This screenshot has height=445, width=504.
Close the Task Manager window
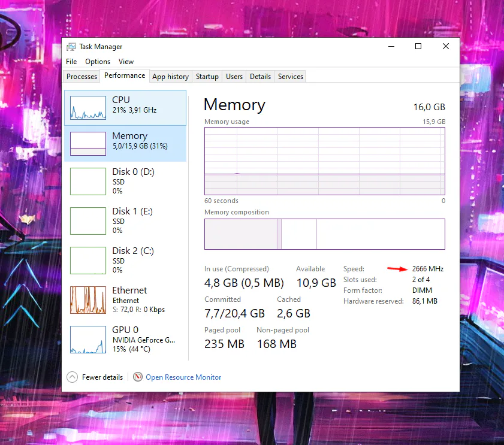point(446,46)
